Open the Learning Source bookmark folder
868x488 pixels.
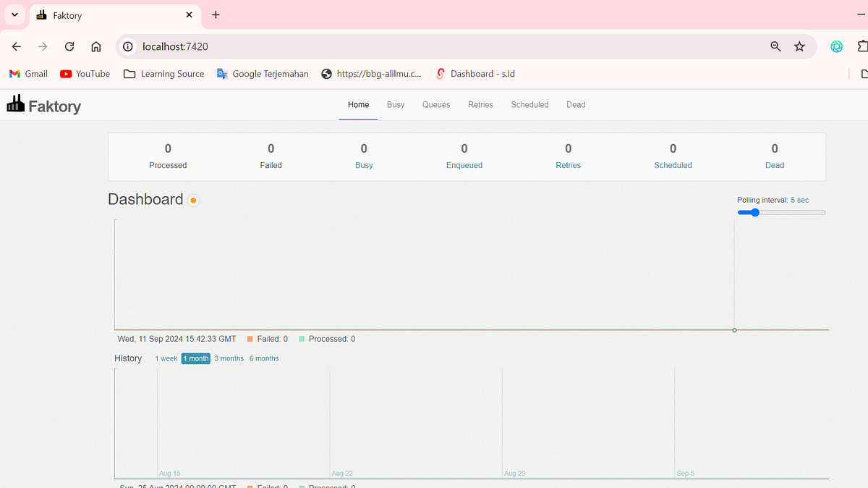click(x=164, y=74)
